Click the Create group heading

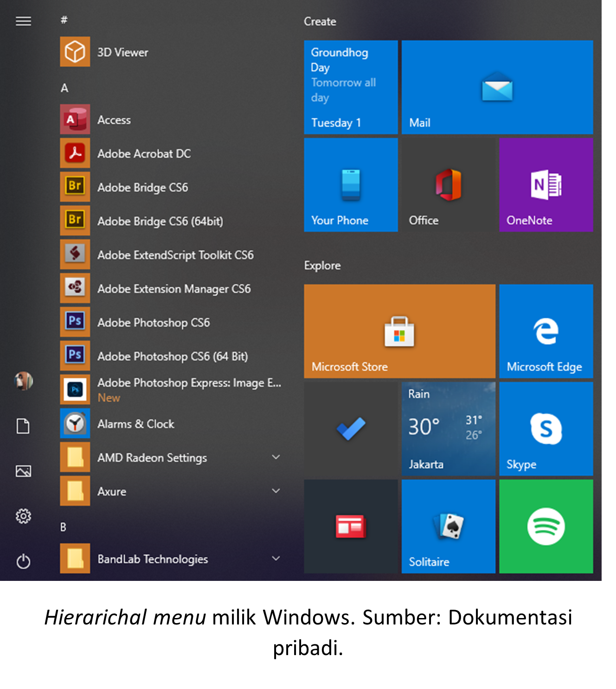point(320,21)
